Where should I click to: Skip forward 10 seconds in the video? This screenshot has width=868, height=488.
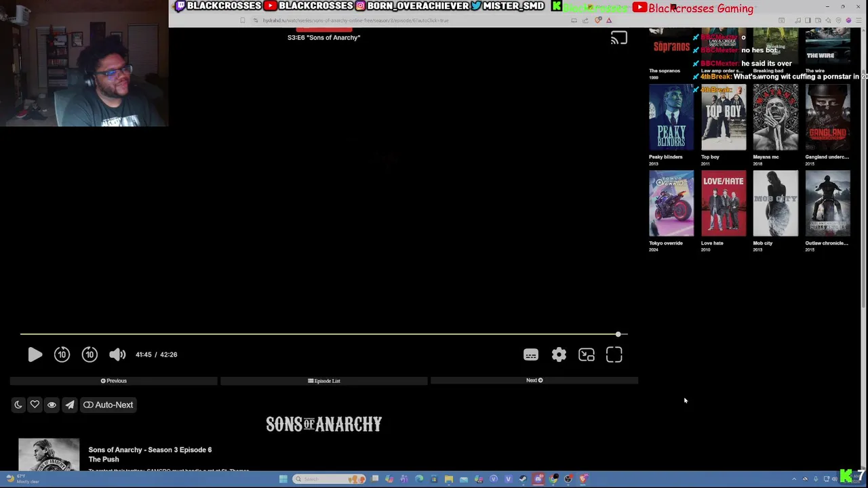coord(90,354)
